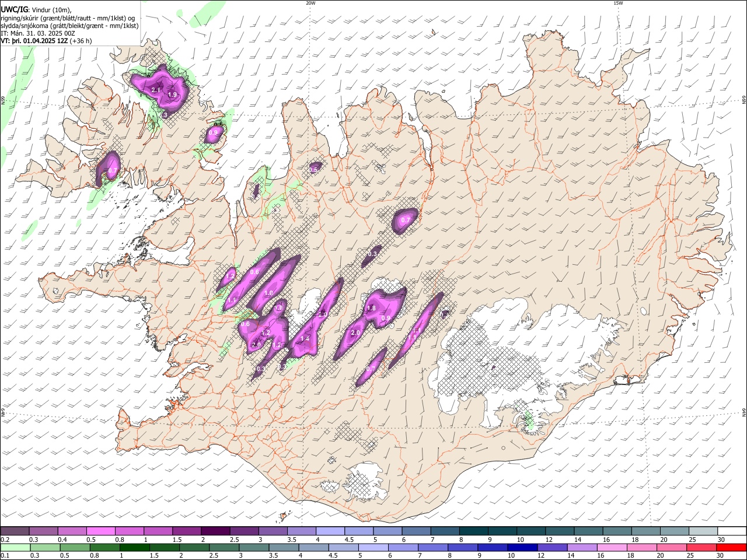
Task: Click the bright red rain swatch after 30
Action: (731, 548)
